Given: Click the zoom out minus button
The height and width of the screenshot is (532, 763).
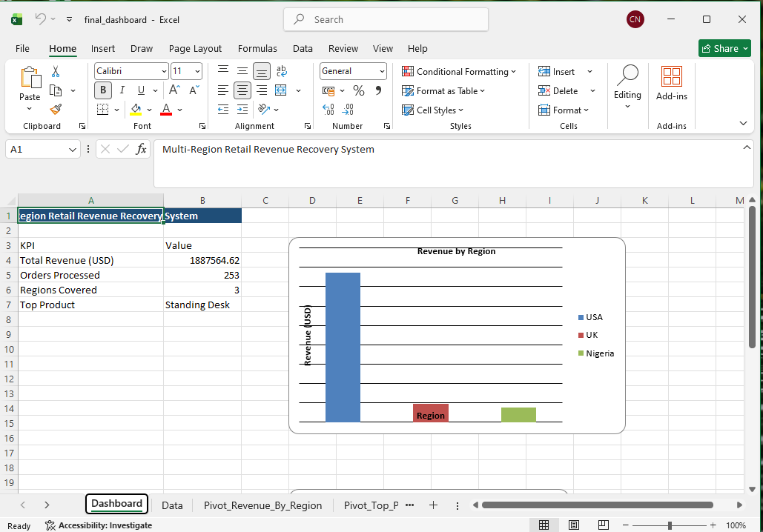Looking at the screenshot, I should (x=625, y=525).
